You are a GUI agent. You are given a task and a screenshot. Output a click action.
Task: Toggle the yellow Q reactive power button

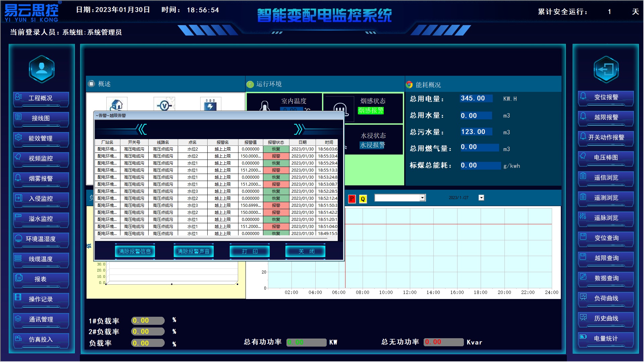[363, 199]
